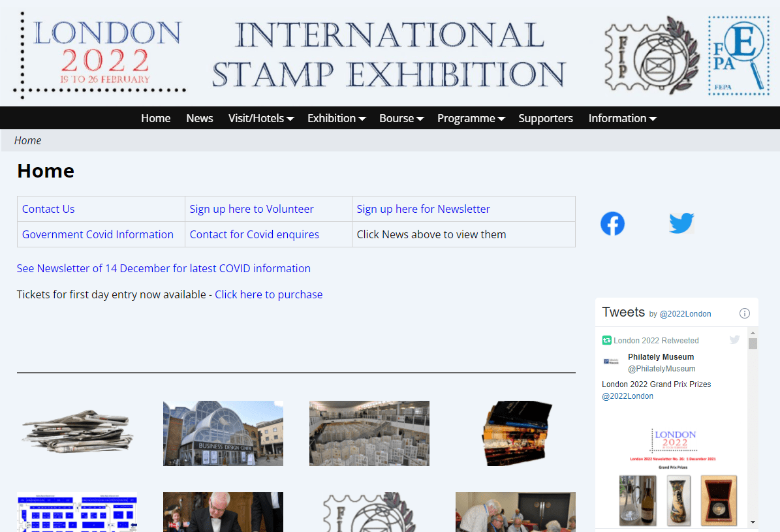Click the Tweets info circle icon
780x532 pixels.
point(744,313)
